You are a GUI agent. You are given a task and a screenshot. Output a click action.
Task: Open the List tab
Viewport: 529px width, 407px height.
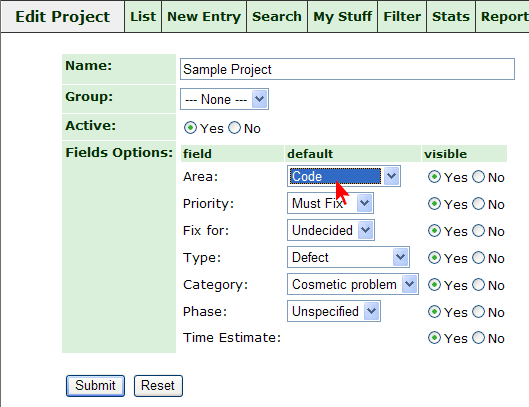143,17
